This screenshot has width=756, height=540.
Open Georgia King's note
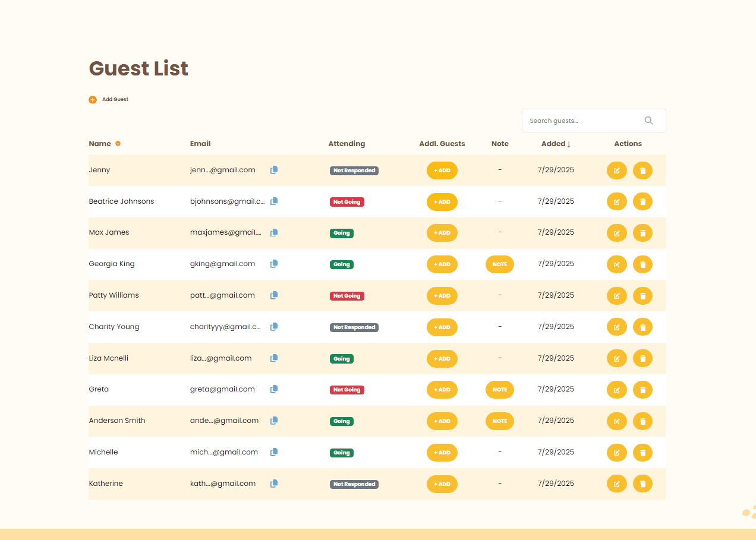[499, 264]
